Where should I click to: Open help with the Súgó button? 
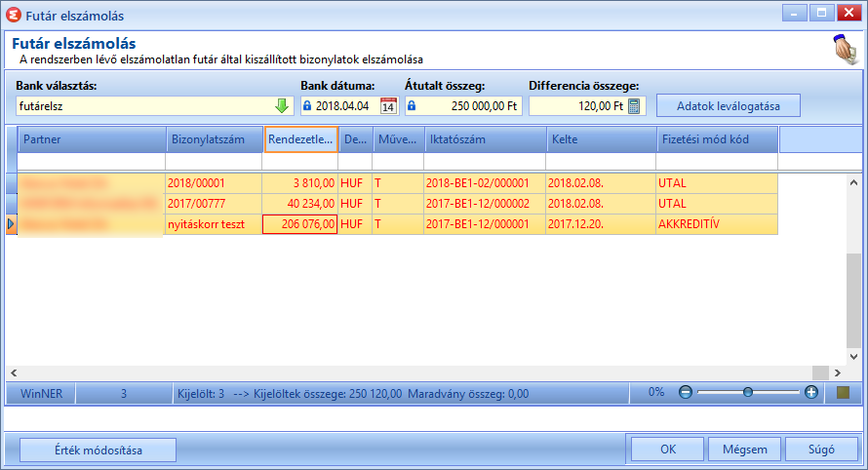point(821,450)
